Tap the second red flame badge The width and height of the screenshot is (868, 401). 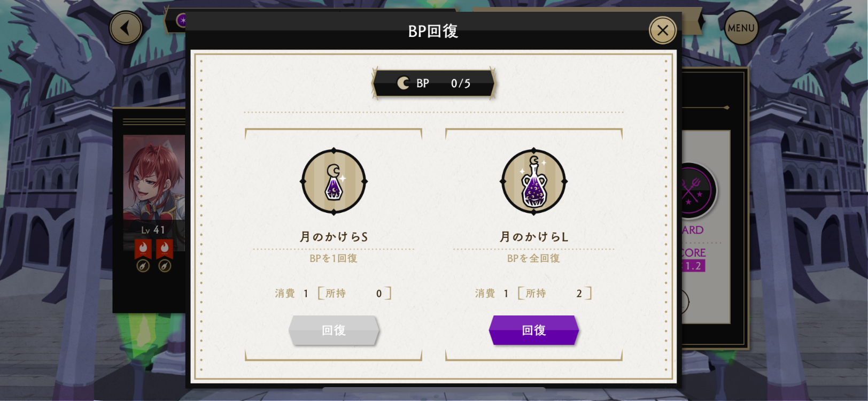pos(165,249)
